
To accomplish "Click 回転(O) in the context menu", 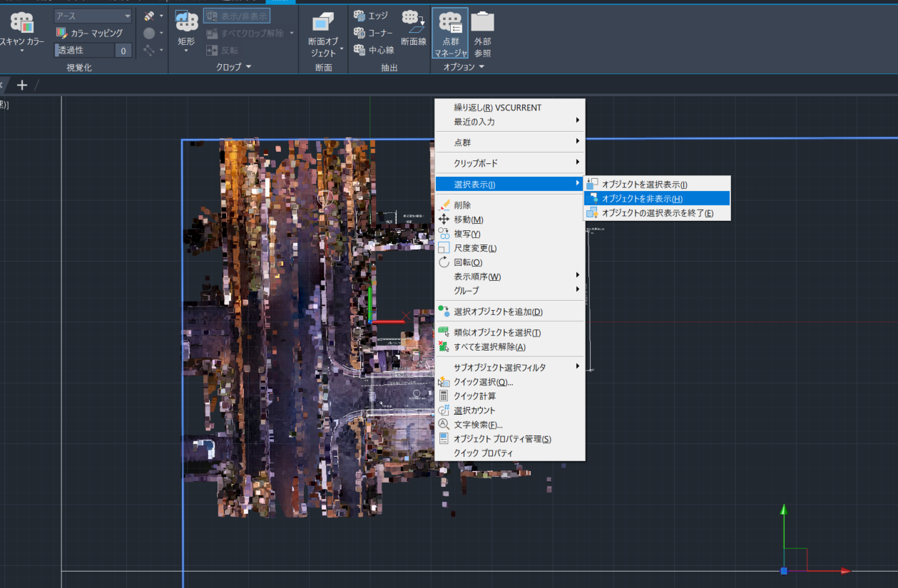I will 468,262.
